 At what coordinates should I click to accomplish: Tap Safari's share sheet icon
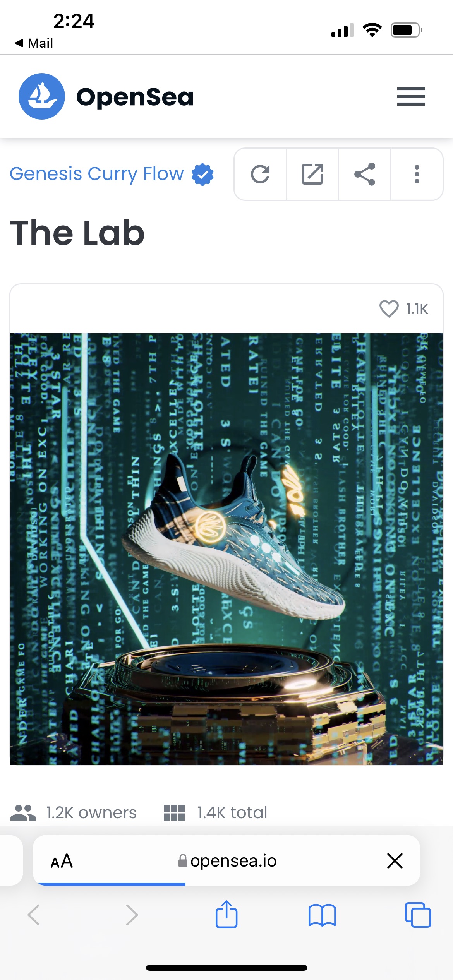pyautogui.click(x=226, y=914)
